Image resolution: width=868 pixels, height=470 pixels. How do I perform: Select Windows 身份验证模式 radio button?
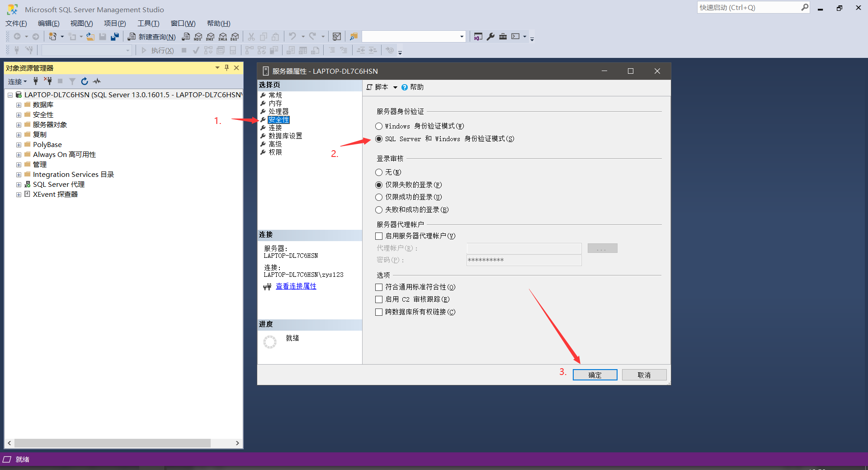379,126
